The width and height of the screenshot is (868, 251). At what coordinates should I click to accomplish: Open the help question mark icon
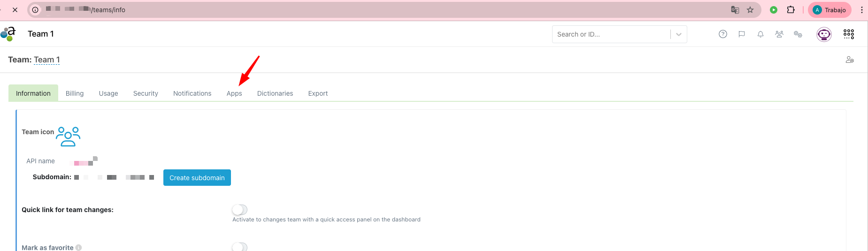tap(723, 34)
